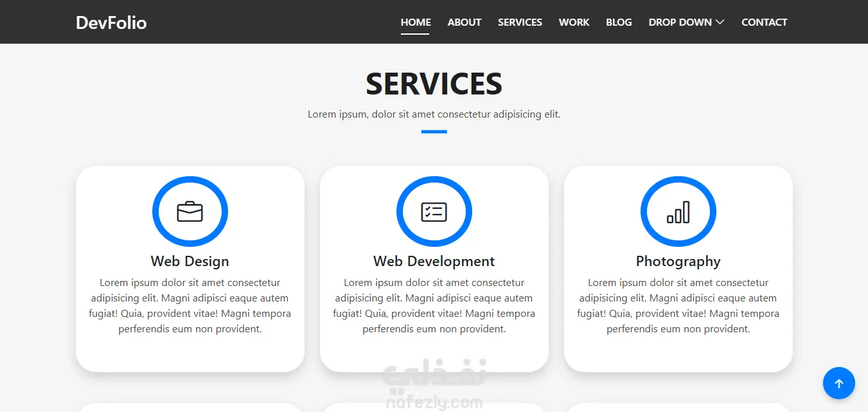The image size is (868, 412).
Task: Go to the CONTACT nav link
Action: [764, 22]
